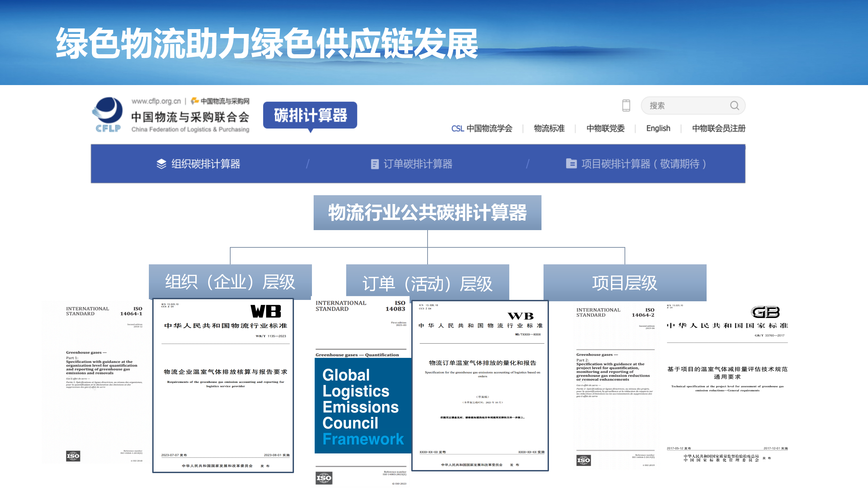Open the www.cflp.org.cn link

(156, 101)
